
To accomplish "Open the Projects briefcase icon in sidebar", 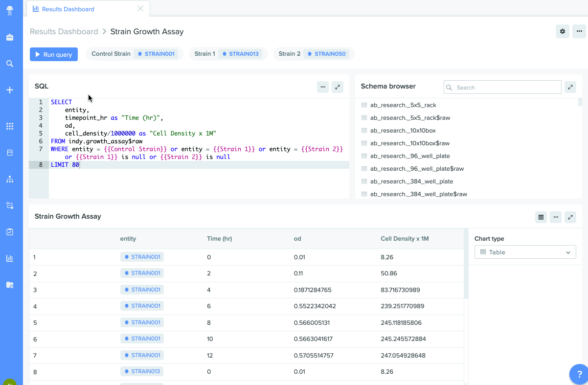I will (x=10, y=37).
